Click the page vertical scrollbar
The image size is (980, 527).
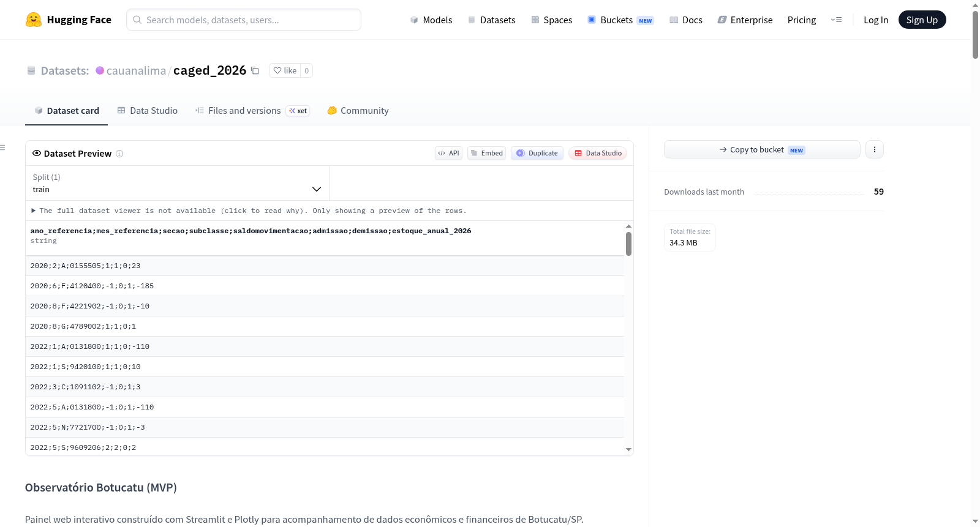tap(975, 34)
